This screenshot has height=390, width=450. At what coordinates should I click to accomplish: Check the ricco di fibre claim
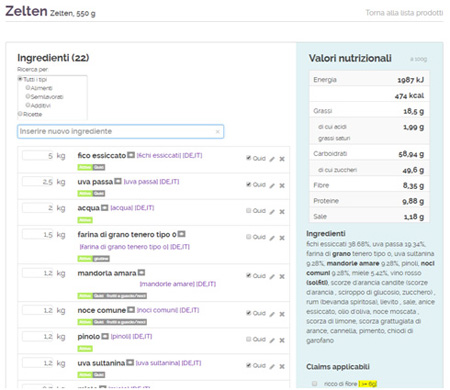click(314, 384)
